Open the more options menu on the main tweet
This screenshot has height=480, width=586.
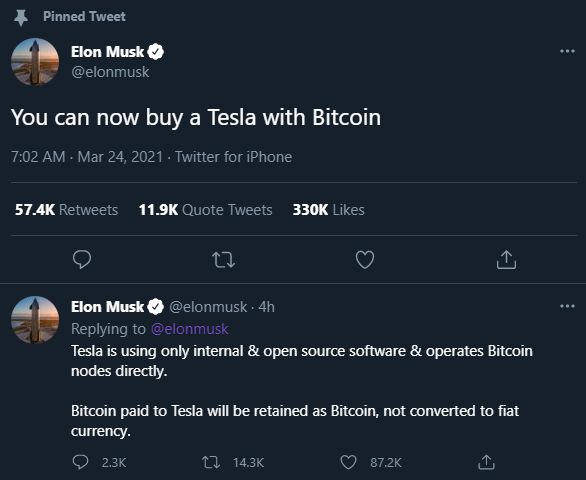tap(567, 51)
